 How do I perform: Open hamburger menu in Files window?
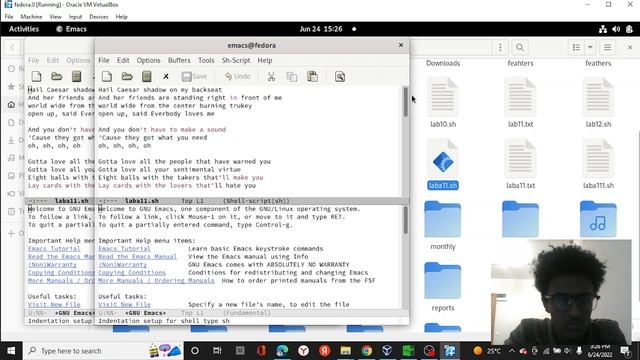[607, 47]
